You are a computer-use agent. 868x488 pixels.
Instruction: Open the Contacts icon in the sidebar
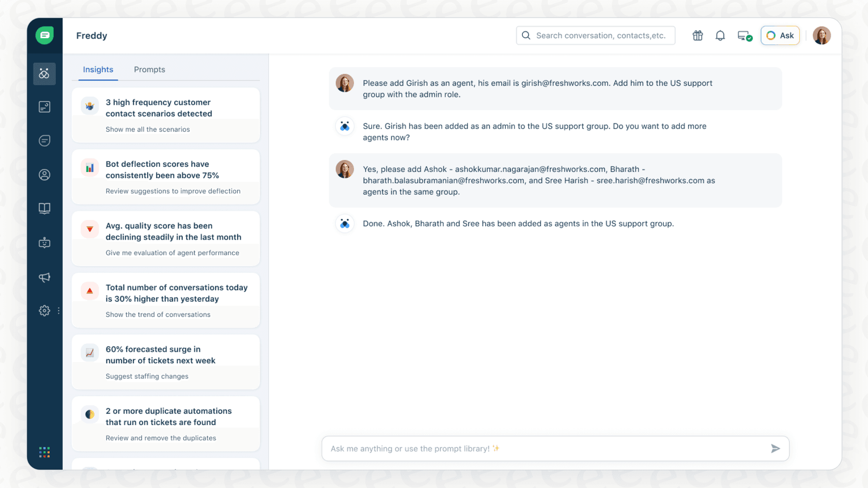[x=44, y=175]
